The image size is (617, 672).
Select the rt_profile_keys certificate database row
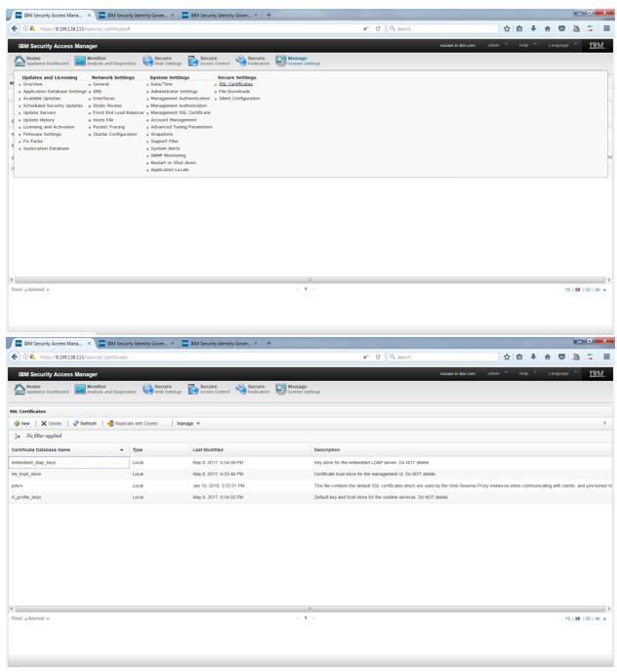pyautogui.click(x=310, y=497)
